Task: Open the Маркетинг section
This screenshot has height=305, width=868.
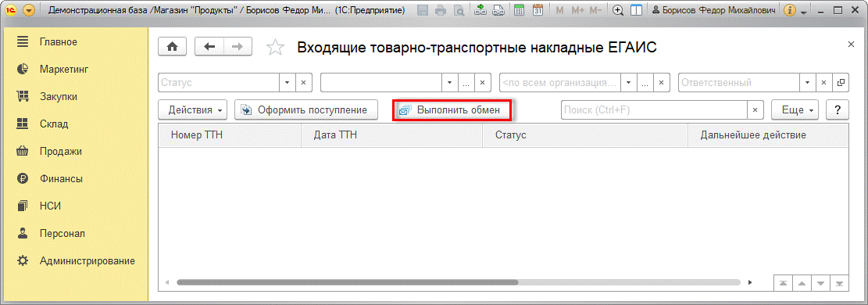Action: 64,70
